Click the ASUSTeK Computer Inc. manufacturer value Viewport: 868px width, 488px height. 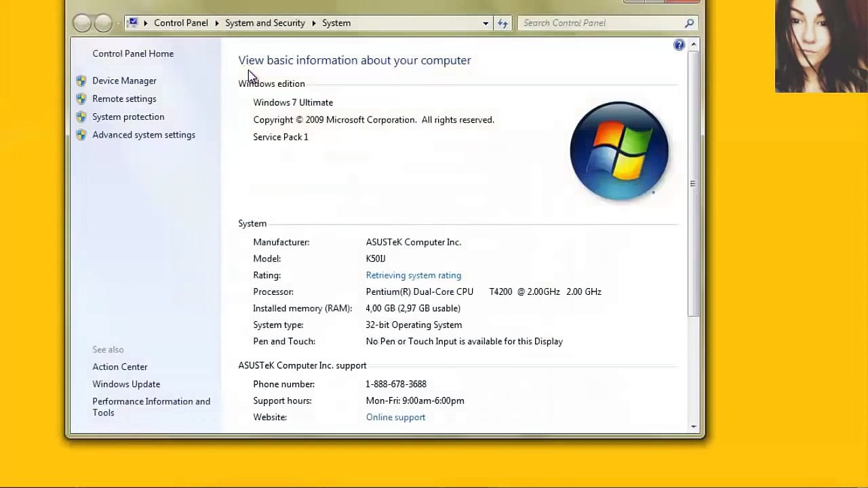tap(414, 242)
